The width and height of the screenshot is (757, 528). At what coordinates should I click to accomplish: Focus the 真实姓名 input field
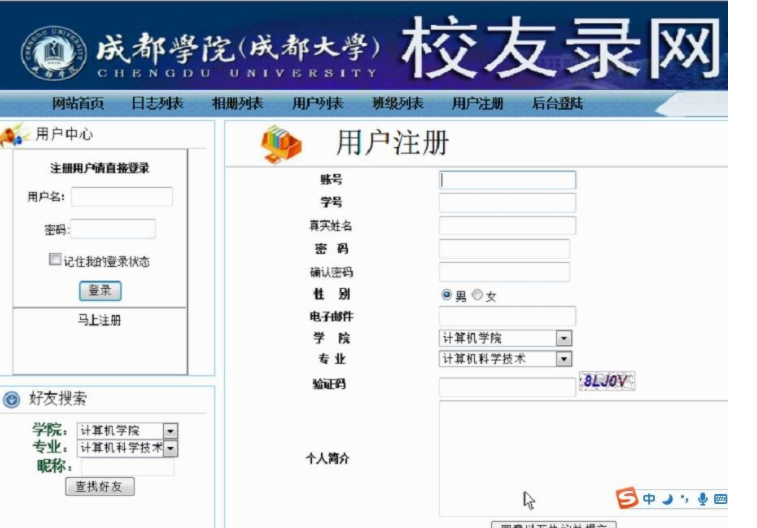[507, 225]
